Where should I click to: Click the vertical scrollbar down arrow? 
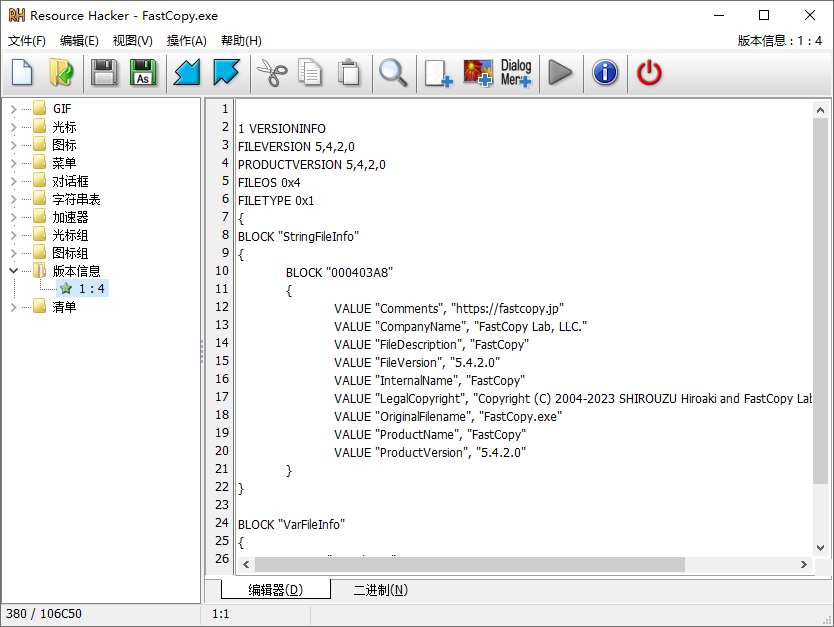820,548
